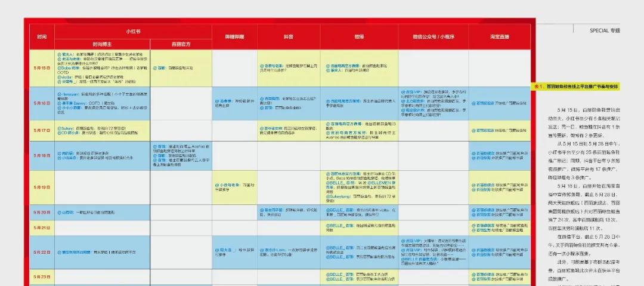Select the 时尚博主 sub-header
The height and width of the screenshot is (286, 644).
(103, 44)
